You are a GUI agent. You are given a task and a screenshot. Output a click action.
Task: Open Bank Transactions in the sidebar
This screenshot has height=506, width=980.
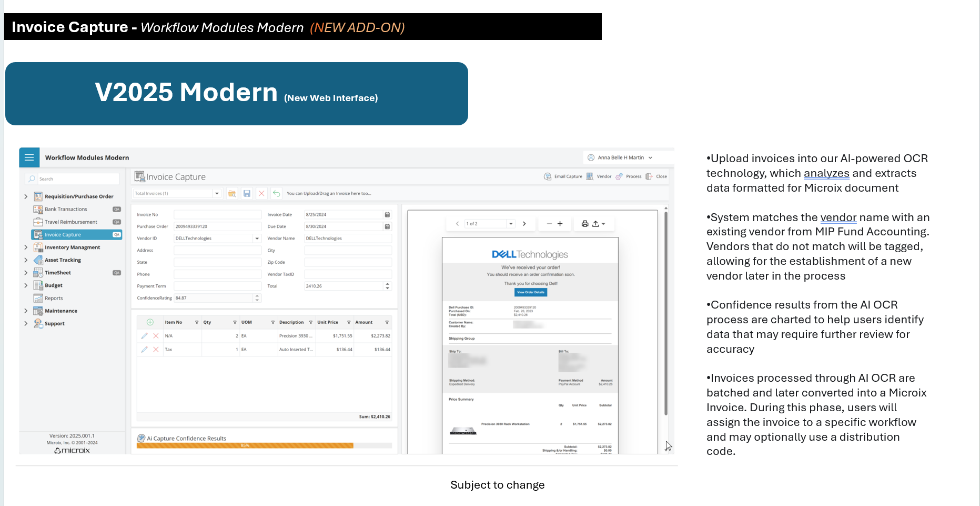coord(66,210)
